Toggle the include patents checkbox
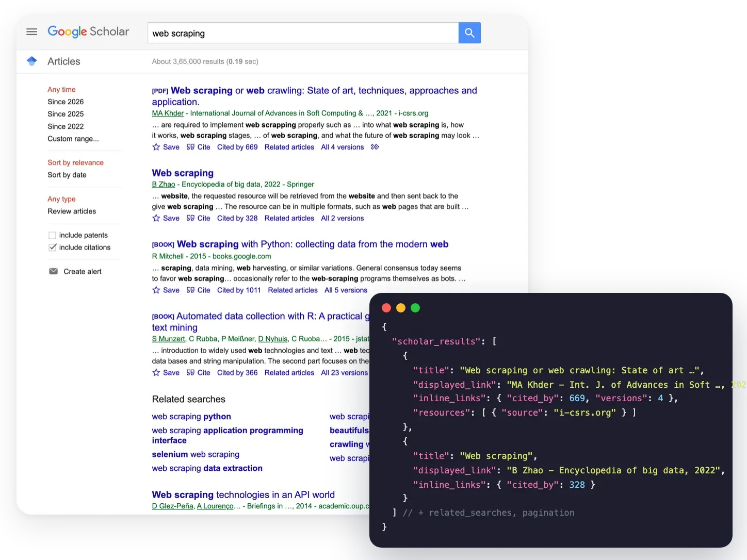This screenshot has height=560, width=747. 52,235
